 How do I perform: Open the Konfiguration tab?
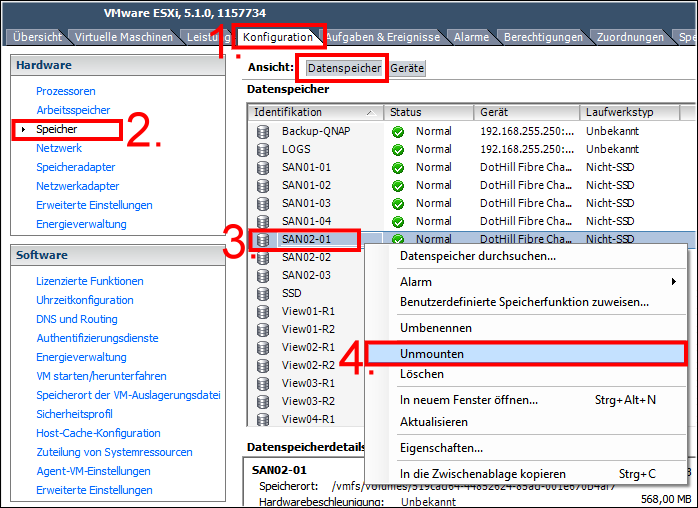(x=278, y=37)
